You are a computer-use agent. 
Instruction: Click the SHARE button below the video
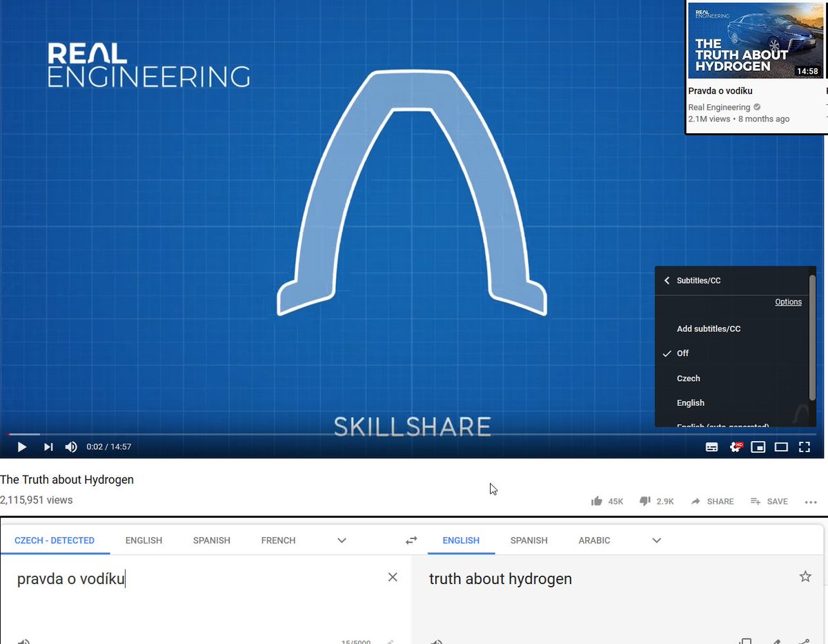713,502
